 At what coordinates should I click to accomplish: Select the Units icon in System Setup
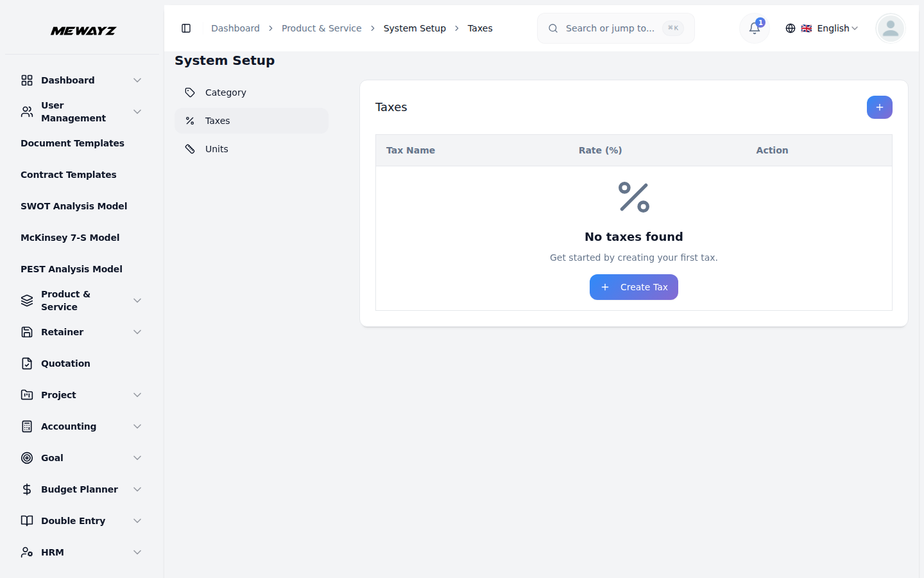pyautogui.click(x=190, y=148)
